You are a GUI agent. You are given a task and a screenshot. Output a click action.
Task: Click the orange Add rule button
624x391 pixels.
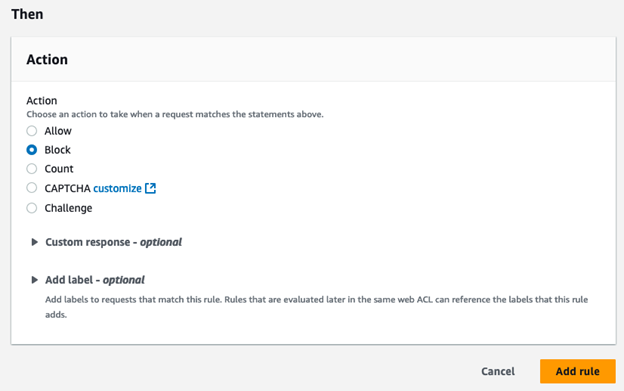coord(577,372)
